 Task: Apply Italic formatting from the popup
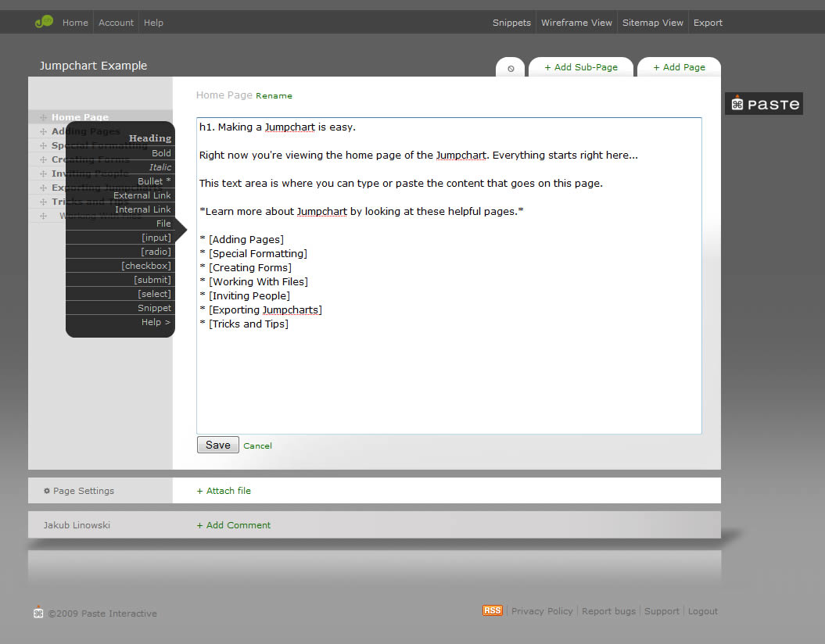pos(160,167)
